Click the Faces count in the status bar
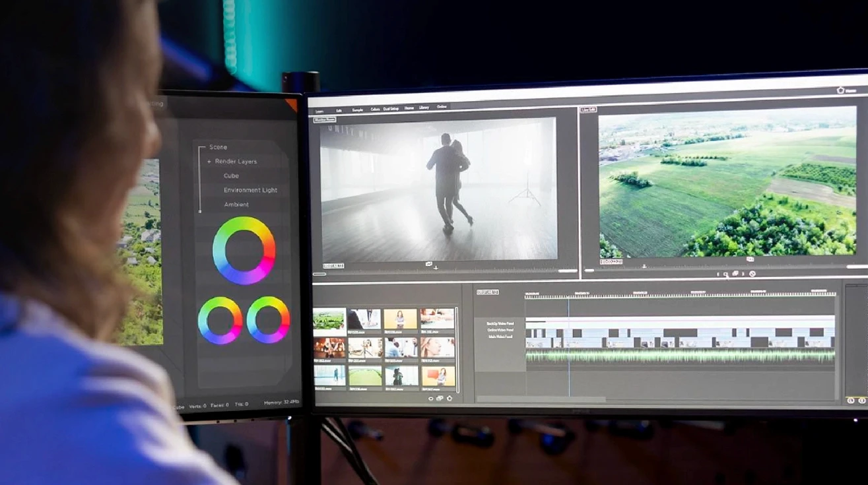The height and width of the screenshot is (485, 868). pyautogui.click(x=218, y=405)
